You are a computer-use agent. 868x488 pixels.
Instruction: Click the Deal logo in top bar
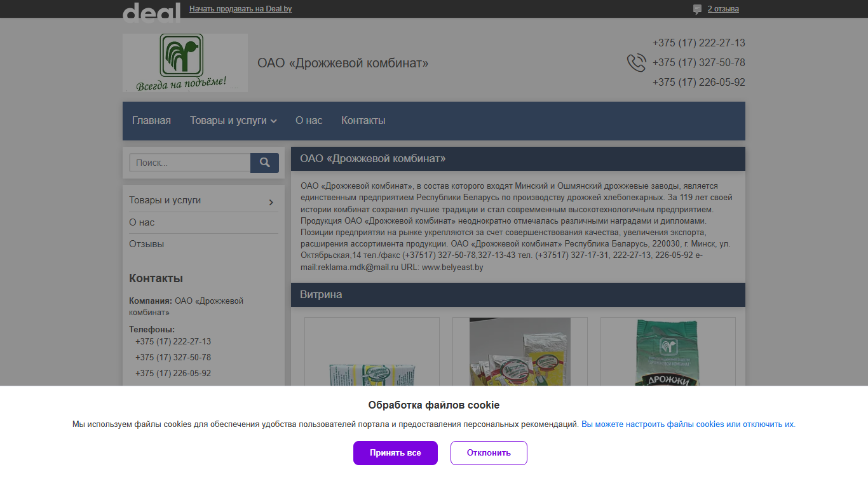tap(151, 11)
